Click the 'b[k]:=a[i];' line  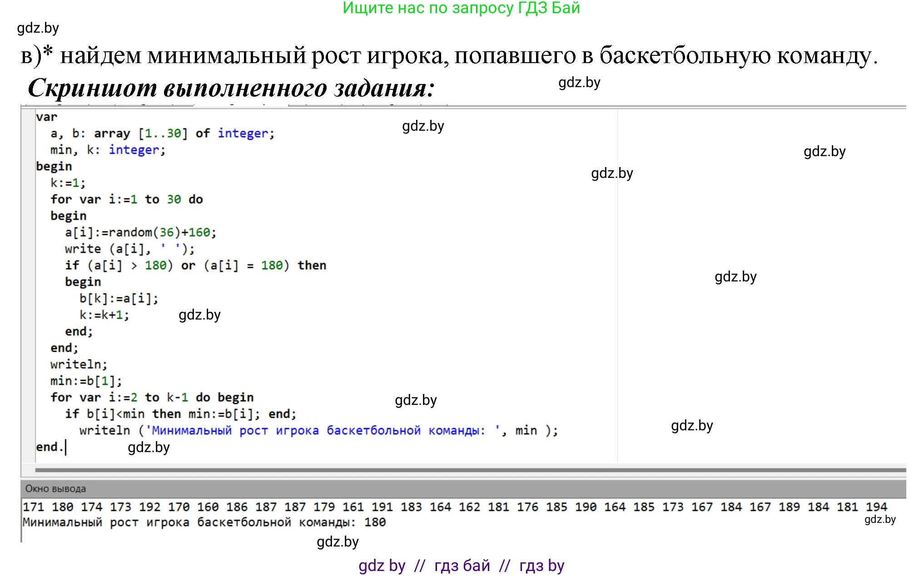pyautogui.click(x=119, y=299)
